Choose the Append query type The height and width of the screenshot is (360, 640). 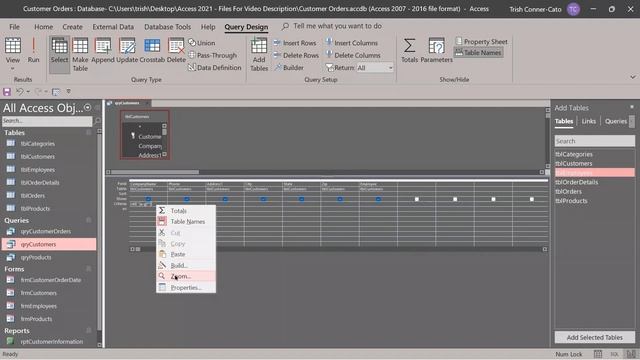pyautogui.click(x=103, y=51)
